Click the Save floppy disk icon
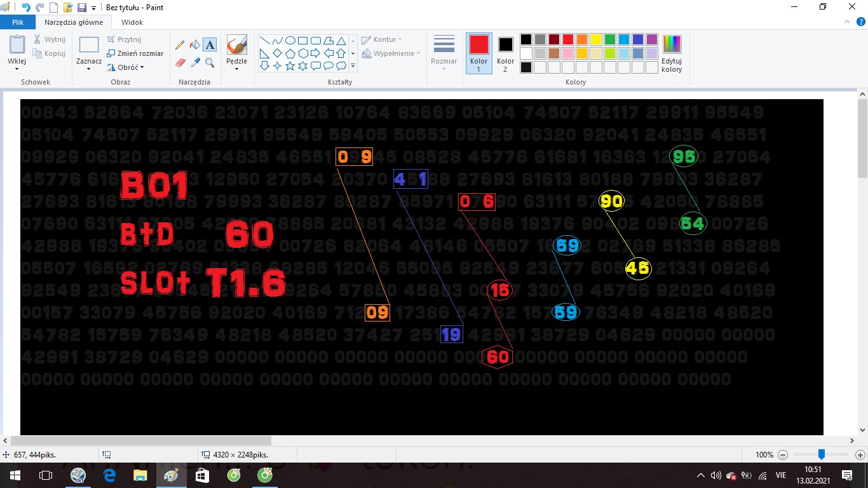The height and width of the screenshot is (488, 868). pos(82,7)
